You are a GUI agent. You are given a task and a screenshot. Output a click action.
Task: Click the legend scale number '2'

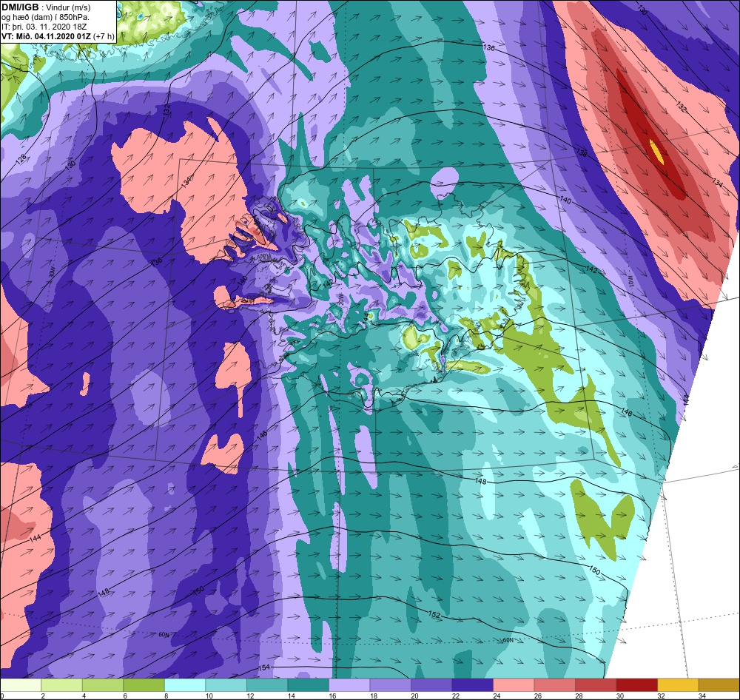point(42,696)
